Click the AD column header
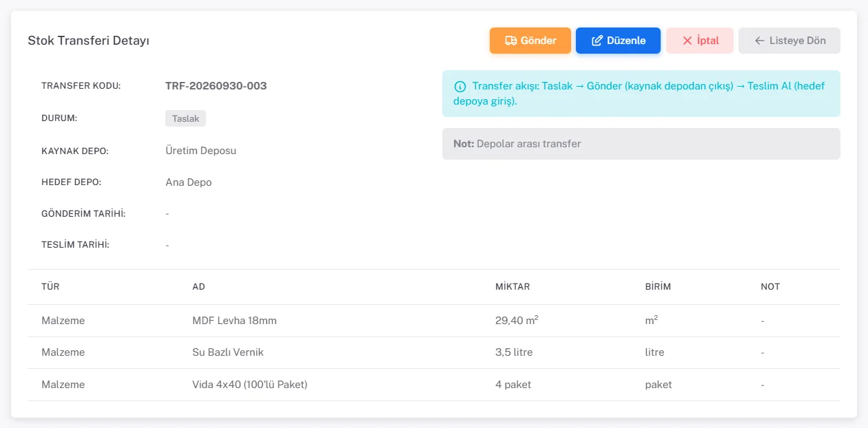Screen dimensions: 868x428 click(x=198, y=286)
